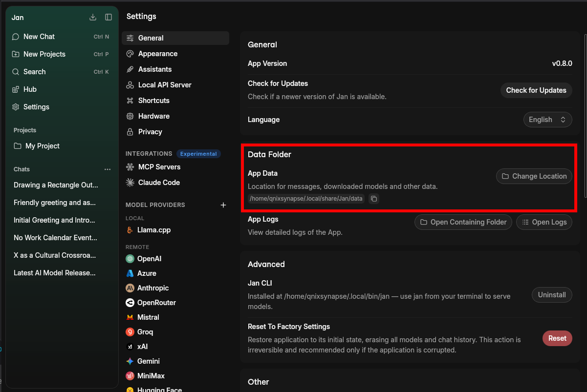Click the download icon beside Jan title

point(93,17)
